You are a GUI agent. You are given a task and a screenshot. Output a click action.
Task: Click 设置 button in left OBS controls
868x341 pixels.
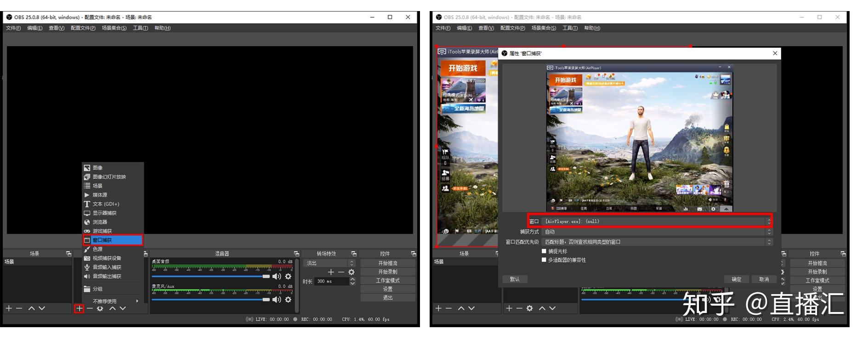(x=388, y=289)
